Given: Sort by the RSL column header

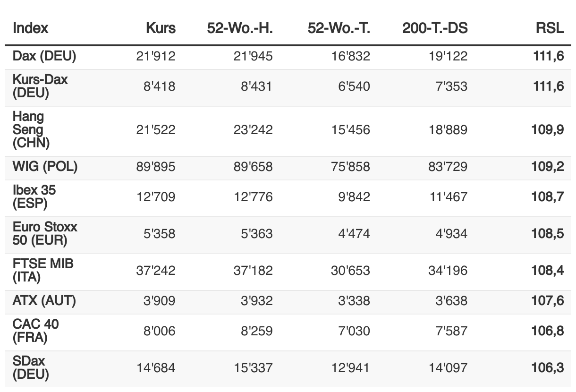Looking at the screenshot, I should (x=550, y=28).
